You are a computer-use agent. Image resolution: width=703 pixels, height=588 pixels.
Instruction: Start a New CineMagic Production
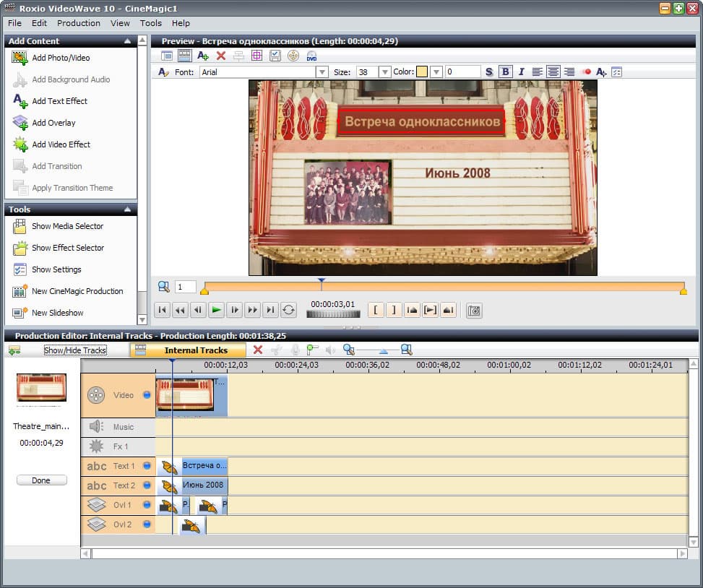[77, 291]
